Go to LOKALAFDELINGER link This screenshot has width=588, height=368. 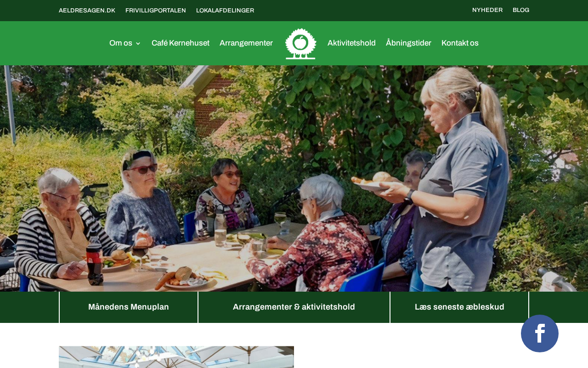(x=225, y=11)
